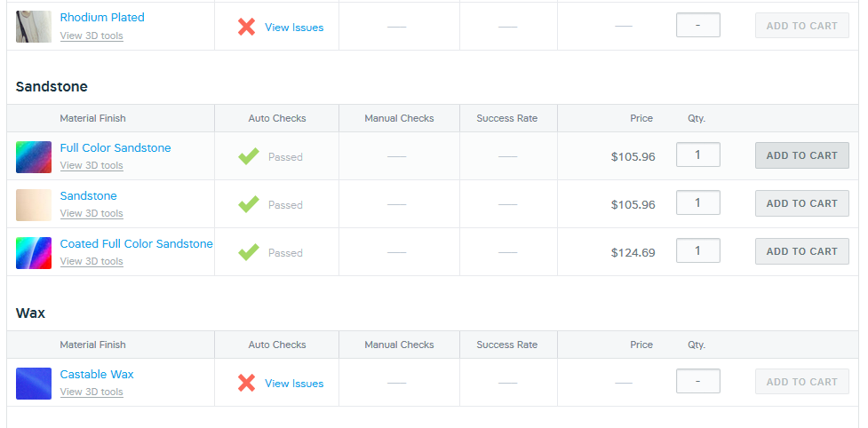Screen dimensions: 868x428
Task: Click the red X icon for Rhodium Plated
Action: [x=246, y=28]
